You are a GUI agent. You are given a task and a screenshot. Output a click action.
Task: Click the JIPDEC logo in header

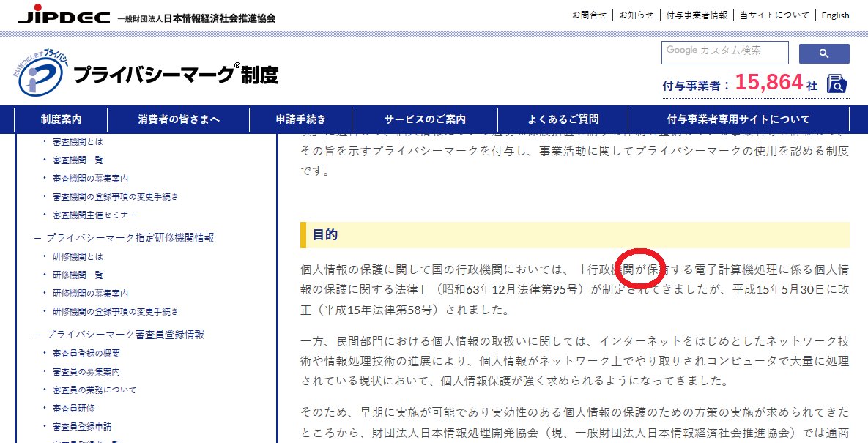tap(64, 14)
